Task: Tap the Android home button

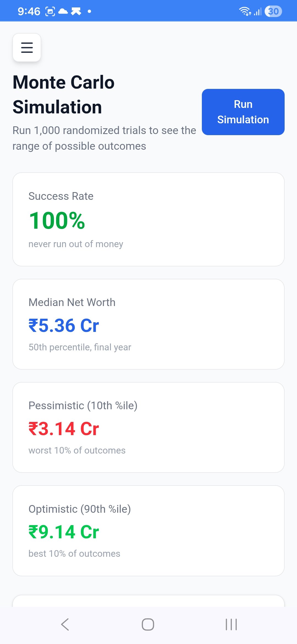Action: (x=148, y=624)
